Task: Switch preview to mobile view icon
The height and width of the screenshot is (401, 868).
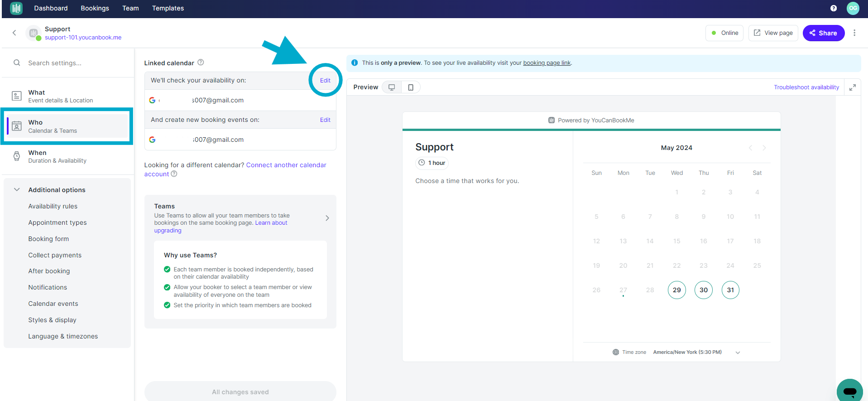Action: (x=411, y=87)
